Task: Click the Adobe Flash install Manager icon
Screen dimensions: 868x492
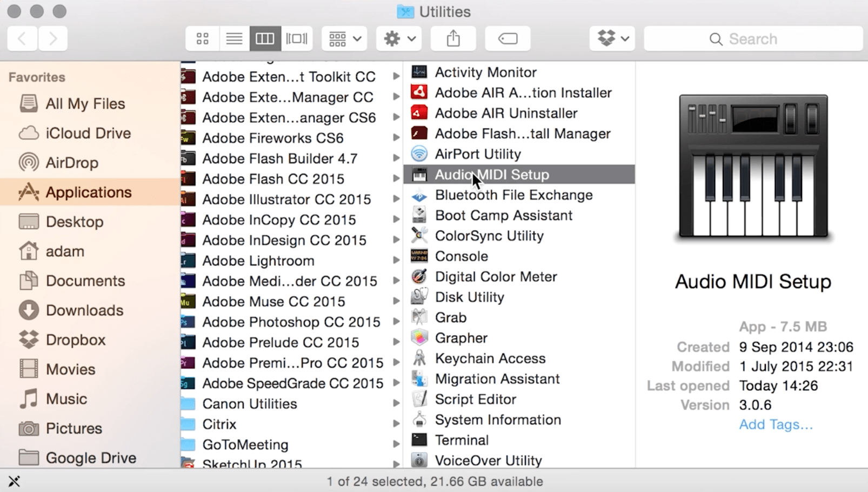Action: click(419, 134)
